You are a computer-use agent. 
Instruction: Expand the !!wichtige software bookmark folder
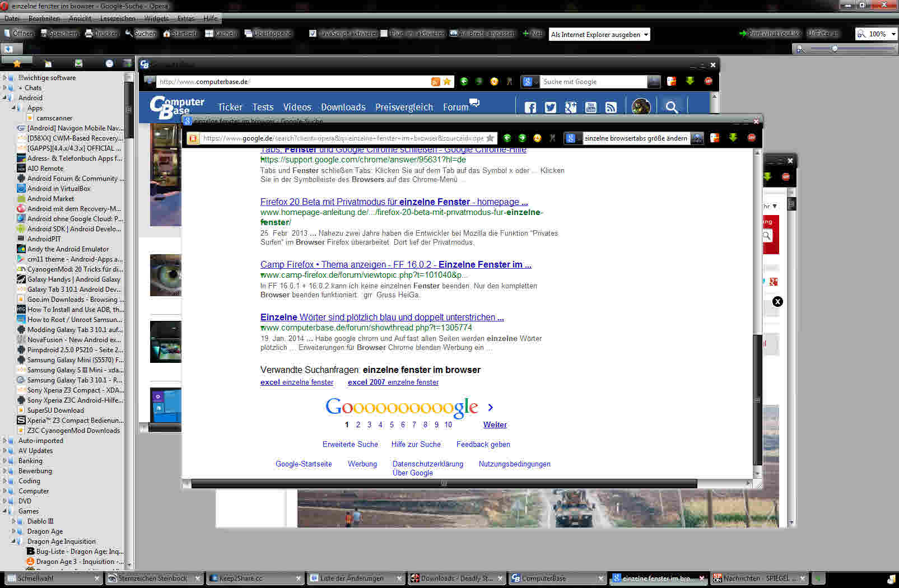(x=5, y=78)
